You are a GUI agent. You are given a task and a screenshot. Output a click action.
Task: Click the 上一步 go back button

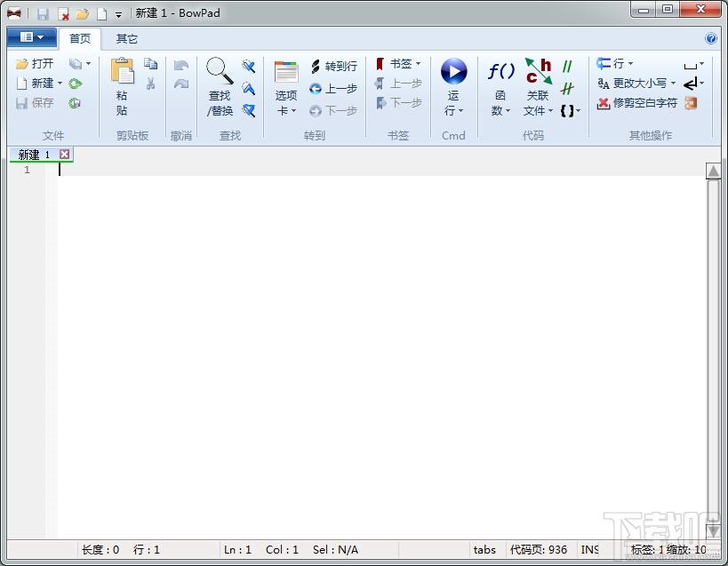point(333,89)
